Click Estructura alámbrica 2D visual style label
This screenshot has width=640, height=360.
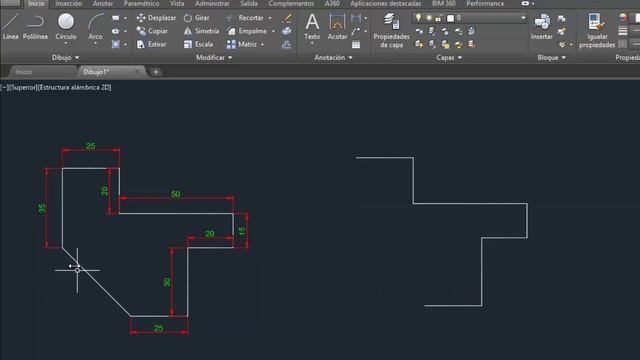click(74, 87)
